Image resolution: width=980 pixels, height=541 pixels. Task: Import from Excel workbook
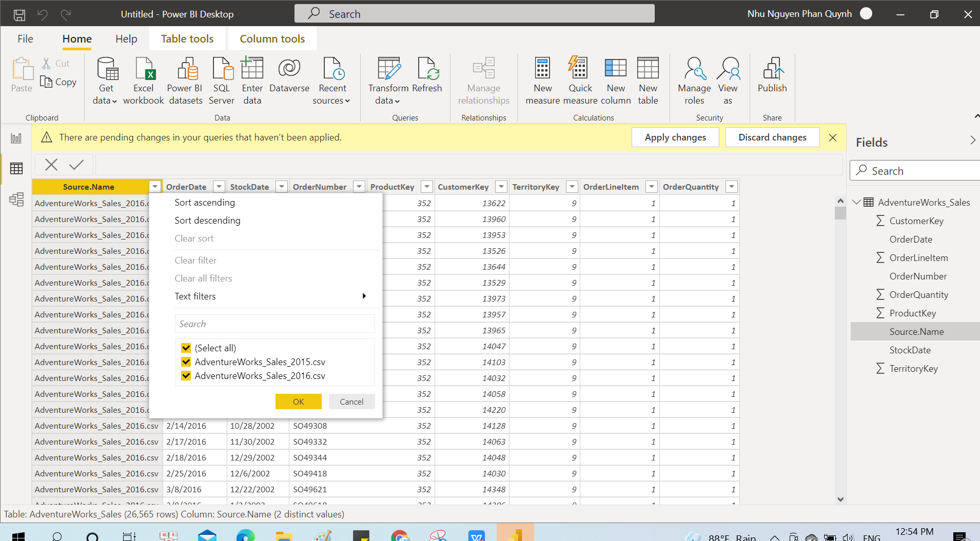(144, 81)
